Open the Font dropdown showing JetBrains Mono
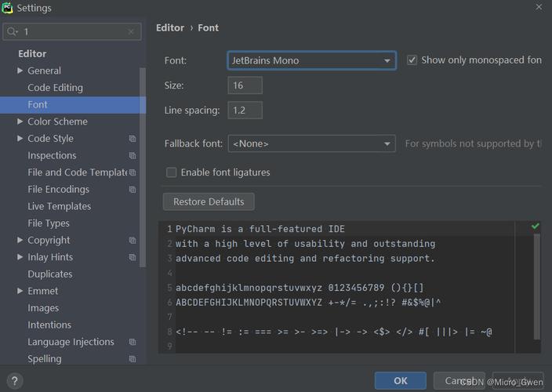The height and width of the screenshot is (392, 552). click(311, 60)
